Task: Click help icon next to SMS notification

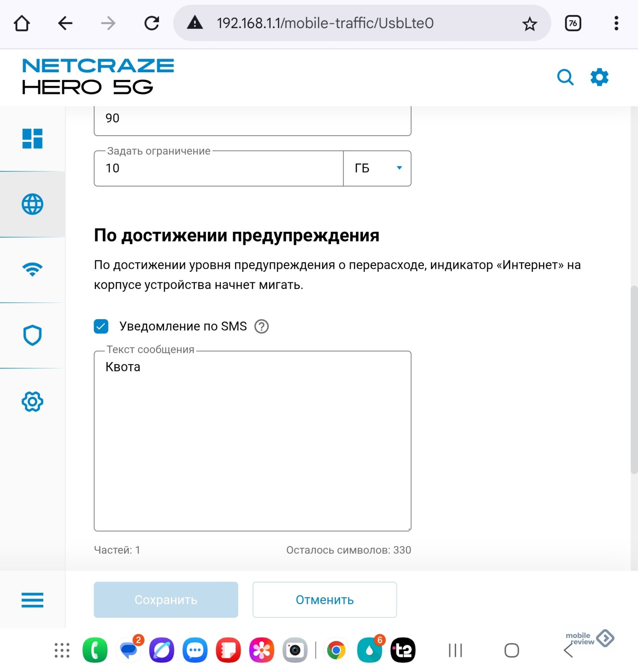Action: click(261, 326)
